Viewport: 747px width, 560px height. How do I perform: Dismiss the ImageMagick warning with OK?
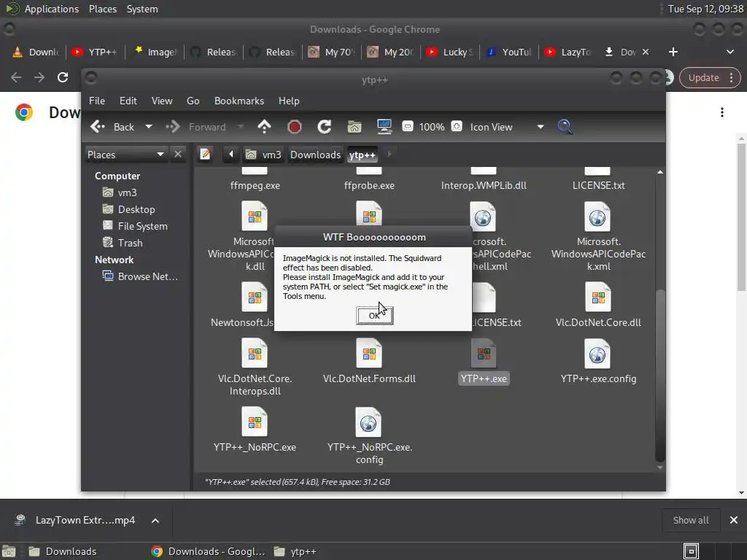tap(374, 315)
